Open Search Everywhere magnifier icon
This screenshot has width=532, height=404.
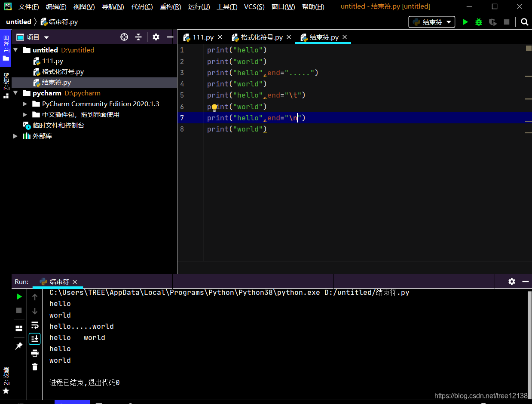tap(524, 22)
